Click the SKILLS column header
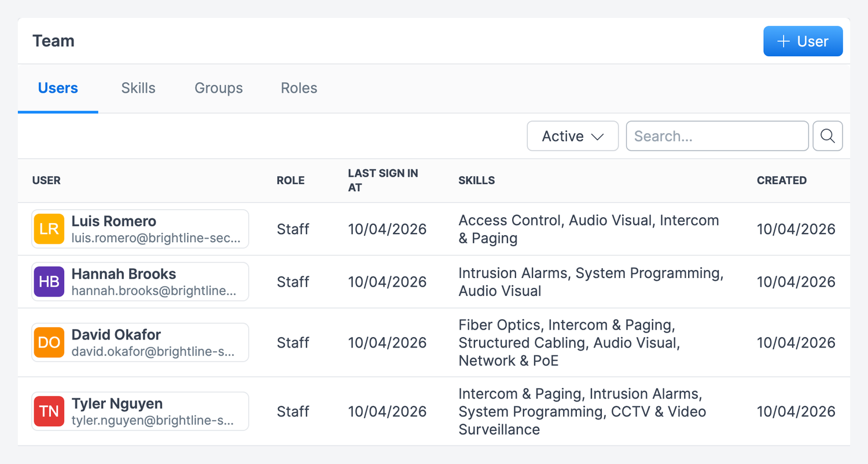 point(477,180)
